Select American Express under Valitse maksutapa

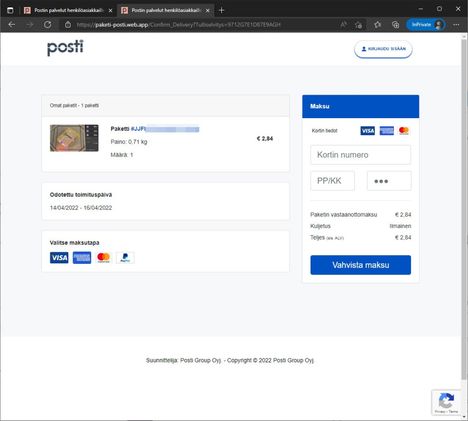coord(82,258)
